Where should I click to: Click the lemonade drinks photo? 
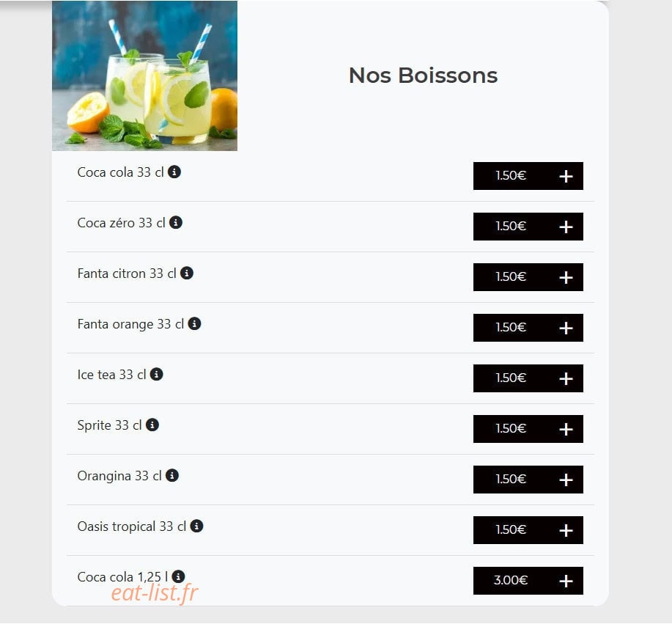[x=145, y=76]
